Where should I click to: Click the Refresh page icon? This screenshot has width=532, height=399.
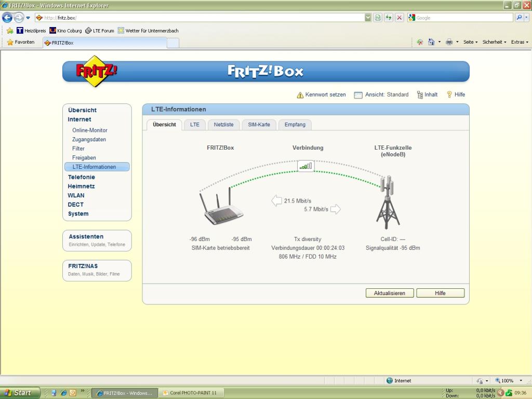click(x=389, y=18)
